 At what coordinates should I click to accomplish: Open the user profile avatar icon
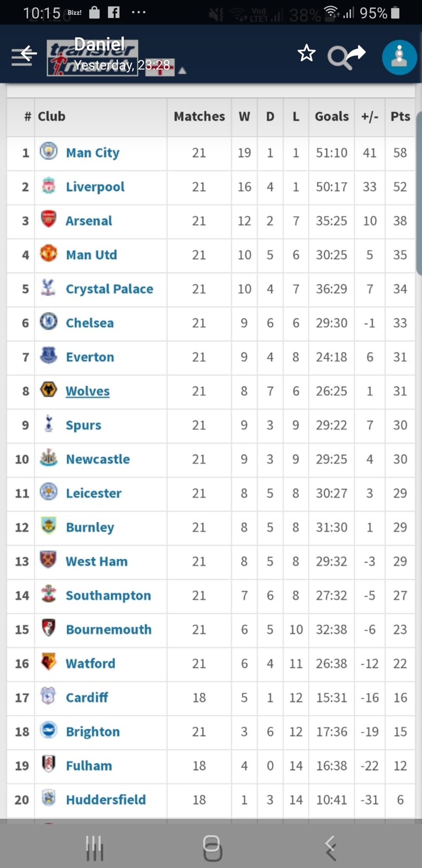click(399, 57)
